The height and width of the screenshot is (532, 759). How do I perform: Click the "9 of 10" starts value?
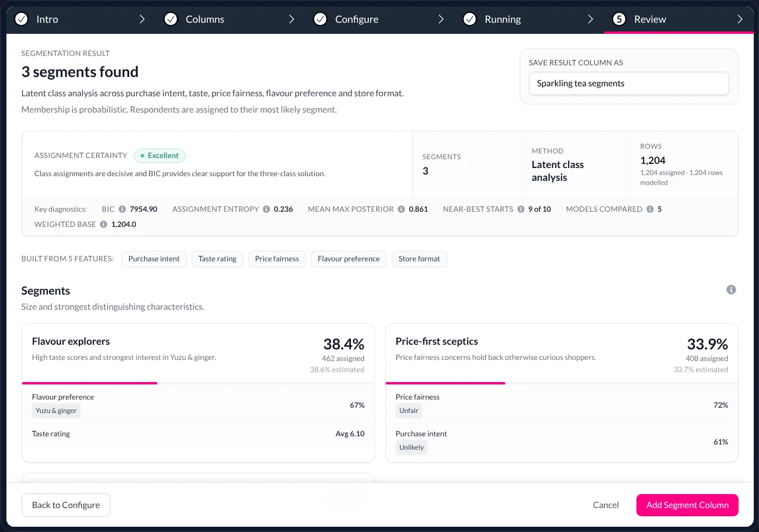point(539,209)
